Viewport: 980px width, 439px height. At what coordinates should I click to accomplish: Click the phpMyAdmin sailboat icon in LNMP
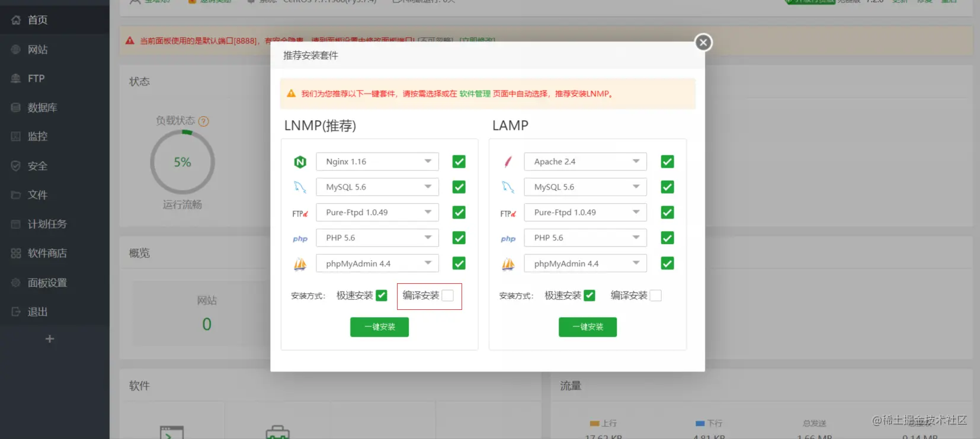pos(300,264)
